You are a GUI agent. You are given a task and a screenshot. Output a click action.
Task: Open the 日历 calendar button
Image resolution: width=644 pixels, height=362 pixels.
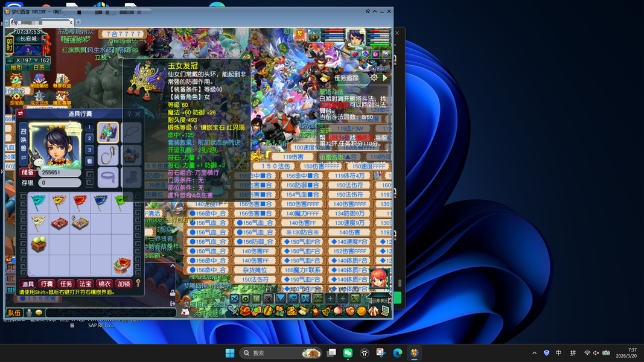(39, 68)
